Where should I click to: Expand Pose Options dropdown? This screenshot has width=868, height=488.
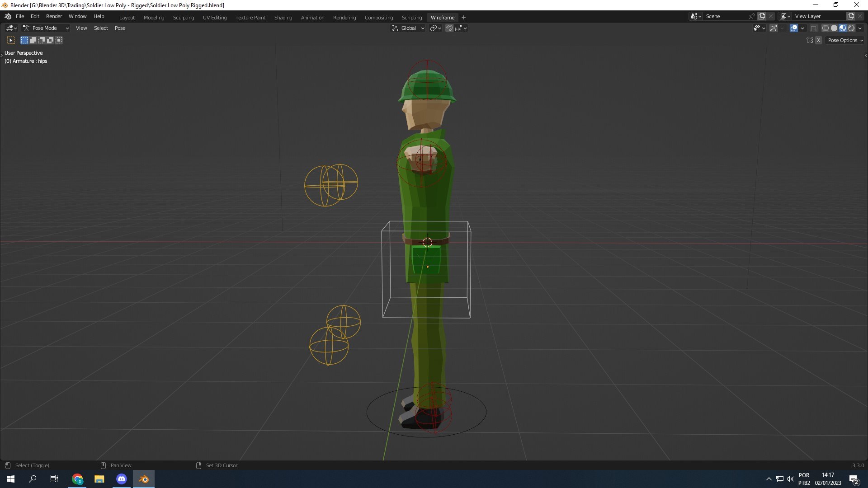845,40
